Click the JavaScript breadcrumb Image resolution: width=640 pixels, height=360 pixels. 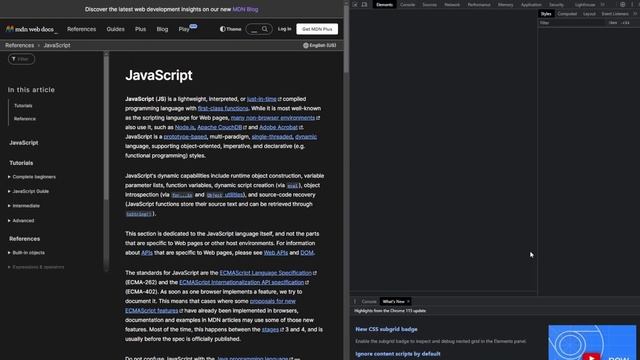coord(57,45)
